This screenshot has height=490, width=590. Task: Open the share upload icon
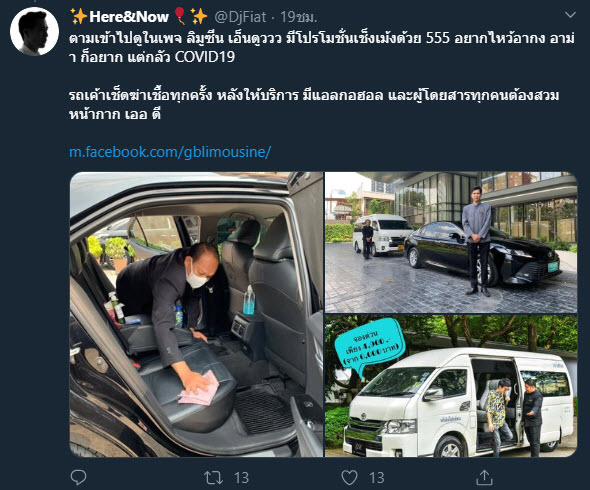pyautogui.click(x=484, y=477)
